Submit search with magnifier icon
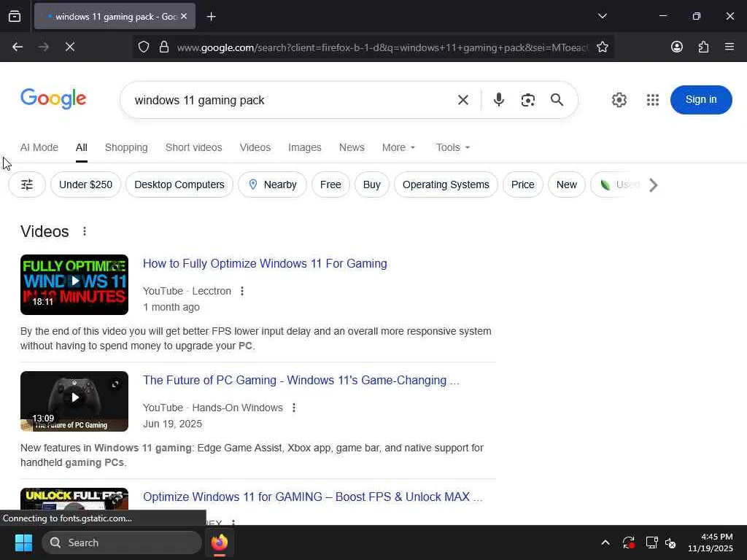The width and height of the screenshot is (747, 560). click(x=557, y=100)
